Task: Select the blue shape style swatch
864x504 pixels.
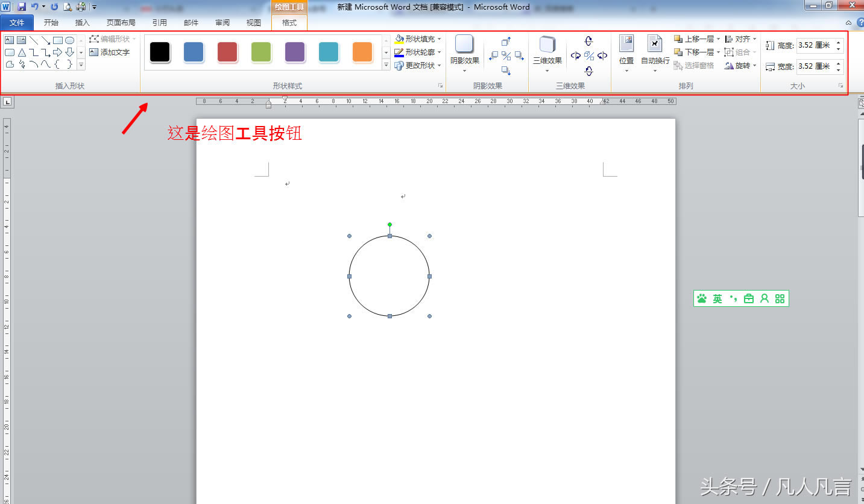Action: (194, 52)
